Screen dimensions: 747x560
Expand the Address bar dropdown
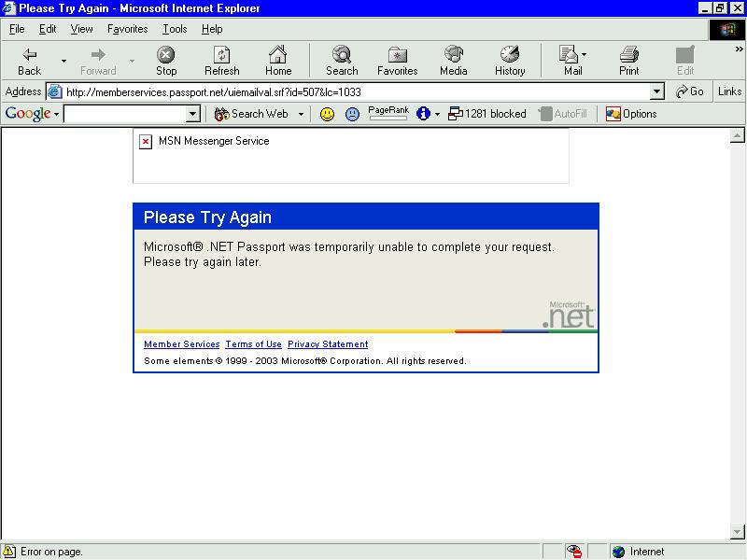pos(656,91)
